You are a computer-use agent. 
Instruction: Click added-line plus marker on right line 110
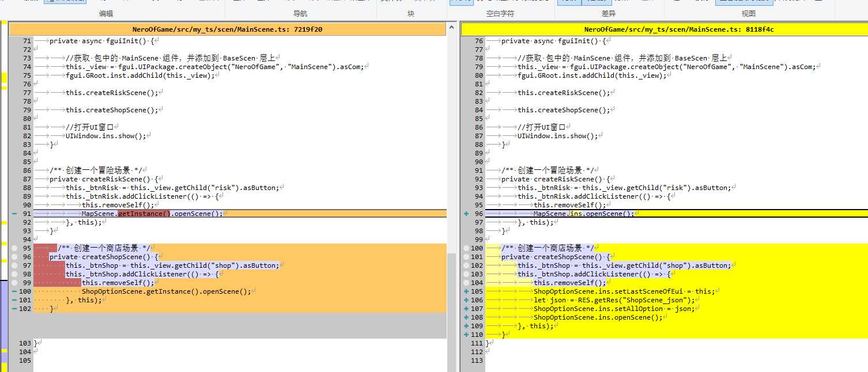coord(466,335)
